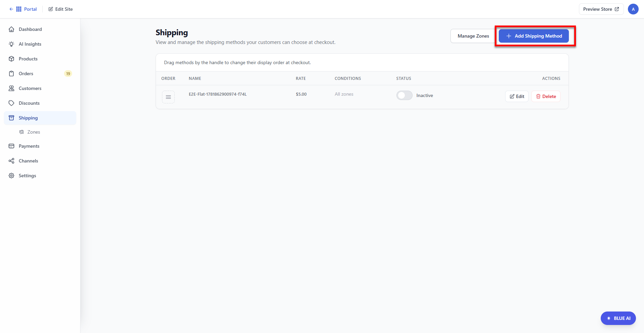
Task: Open the Portal apps grid icon
Action: pos(19,9)
